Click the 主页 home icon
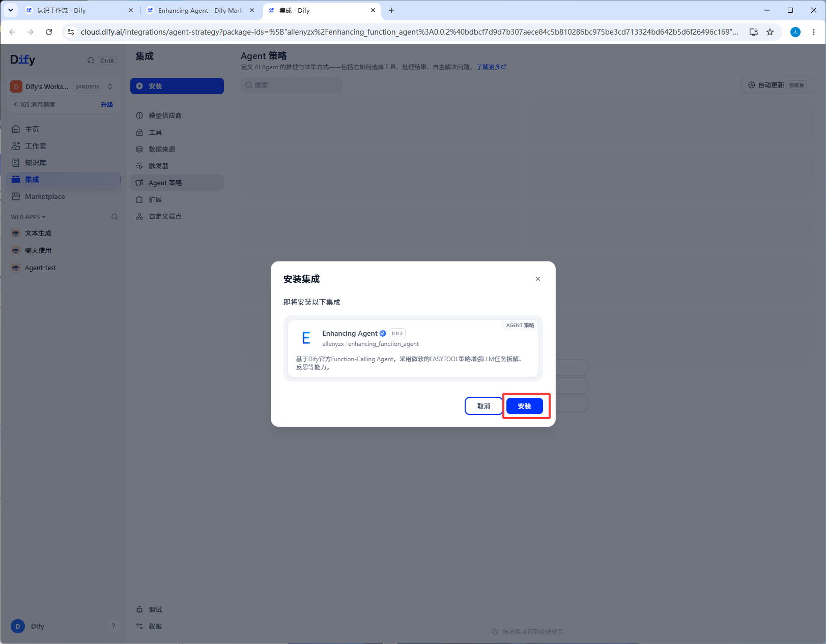The width and height of the screenshot is (826, 644). (x=16, y=129)
